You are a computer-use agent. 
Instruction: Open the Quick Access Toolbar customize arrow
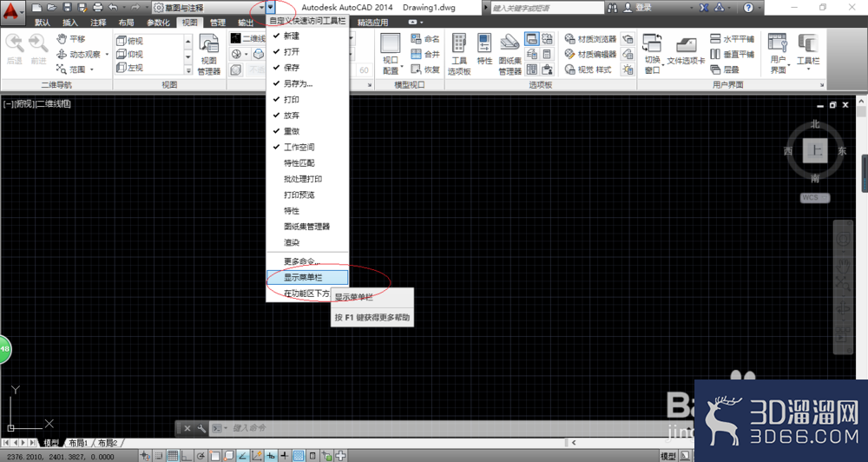coord(270,7)
